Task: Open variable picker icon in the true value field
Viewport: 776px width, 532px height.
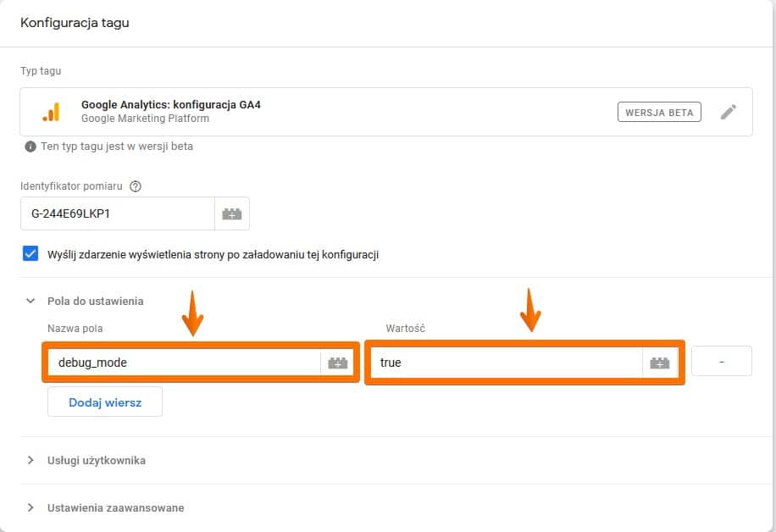Action: pyautogui.click(x=660, y=363)
